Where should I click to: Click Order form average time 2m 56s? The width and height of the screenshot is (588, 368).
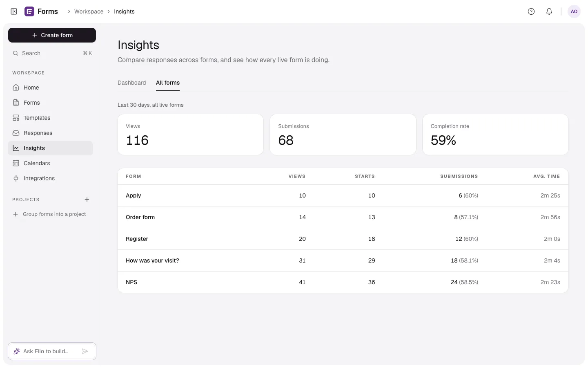tap(550, 217)
